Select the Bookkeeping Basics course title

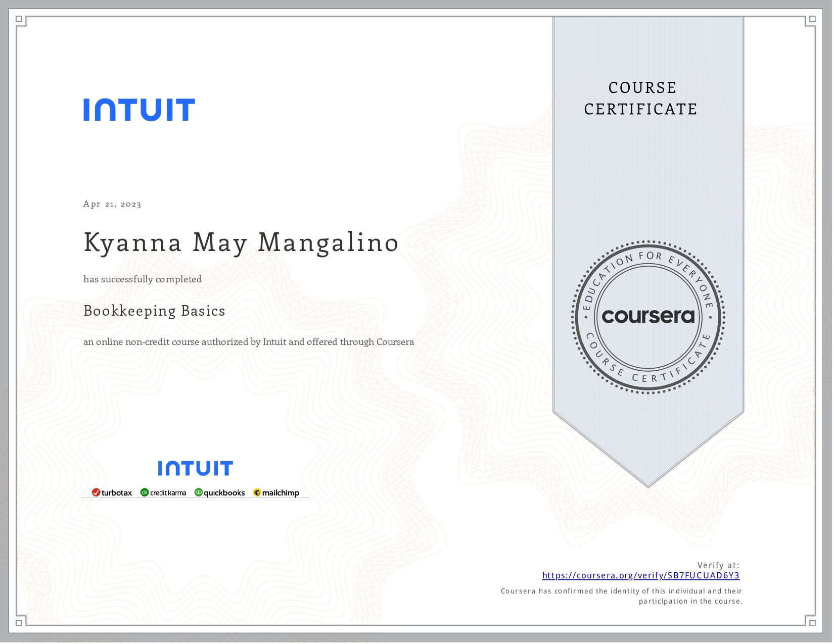[154, 311]
